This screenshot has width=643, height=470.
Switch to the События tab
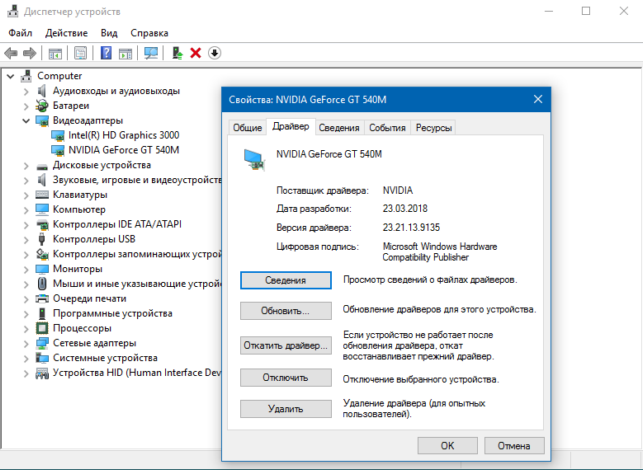[x=387, y=128]
